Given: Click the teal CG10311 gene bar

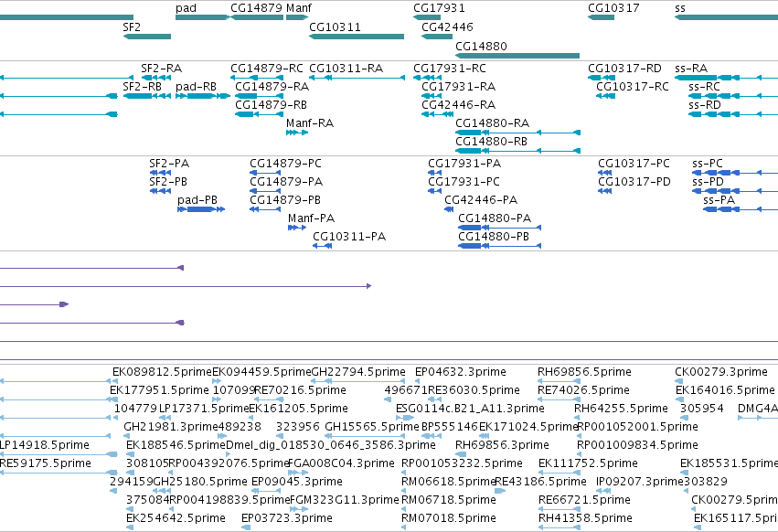Looking at the screenshot, I should (357, 37).
